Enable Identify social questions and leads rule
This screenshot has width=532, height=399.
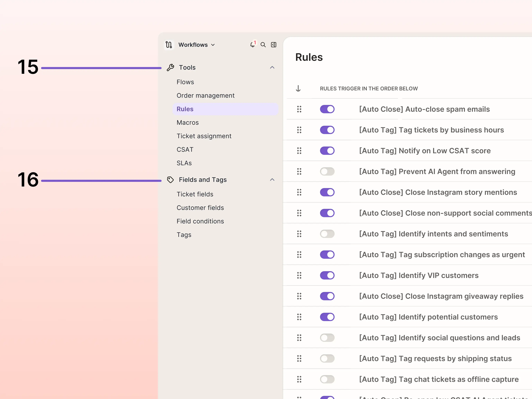(327, 338)
